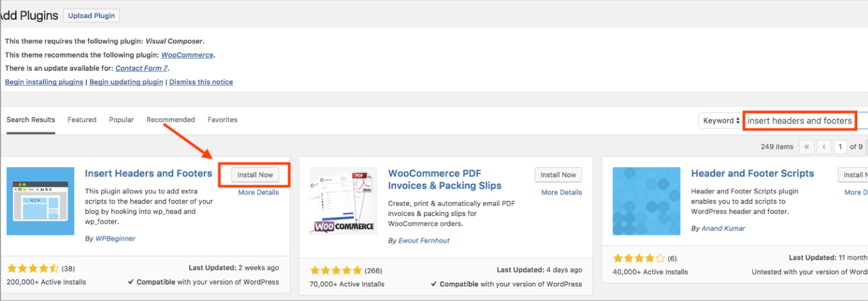Screen dimensions: 868x301
Task: Switch to the Popular tab
Action: pyautogui.click(x=121, y=120)
